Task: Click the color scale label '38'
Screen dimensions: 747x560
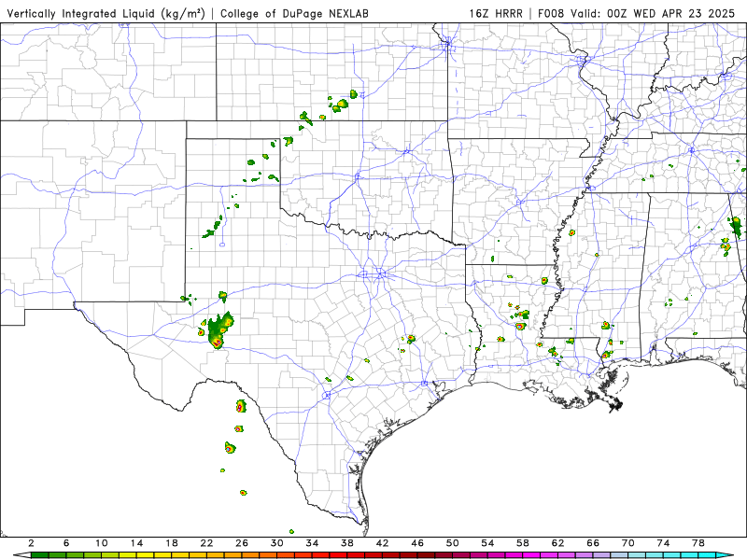Action: [x=347, y=543]
